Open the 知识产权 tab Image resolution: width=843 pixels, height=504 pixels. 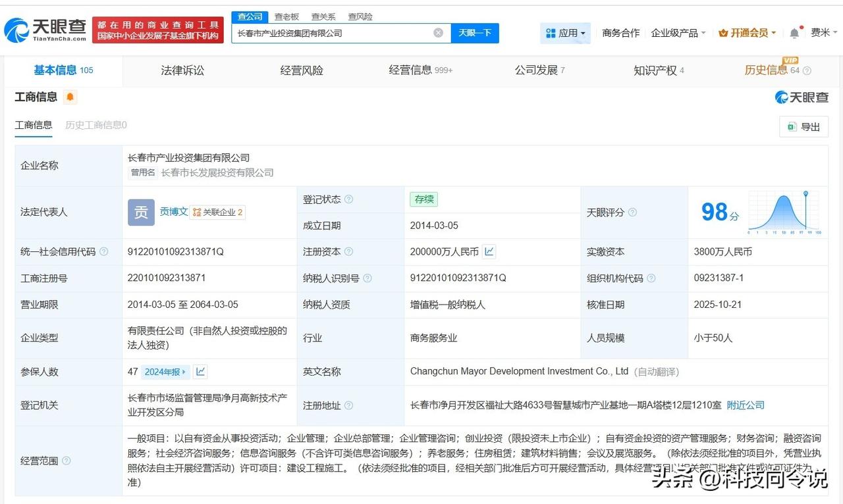[659, 70]
